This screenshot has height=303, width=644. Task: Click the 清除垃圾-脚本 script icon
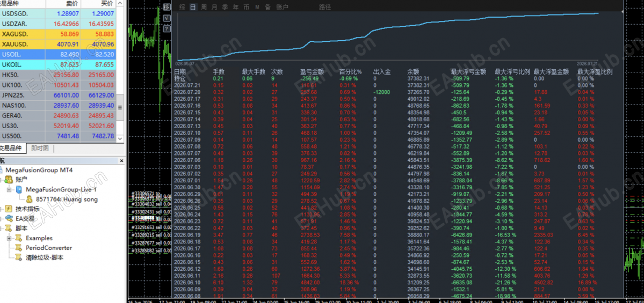(x=18, y=257)
